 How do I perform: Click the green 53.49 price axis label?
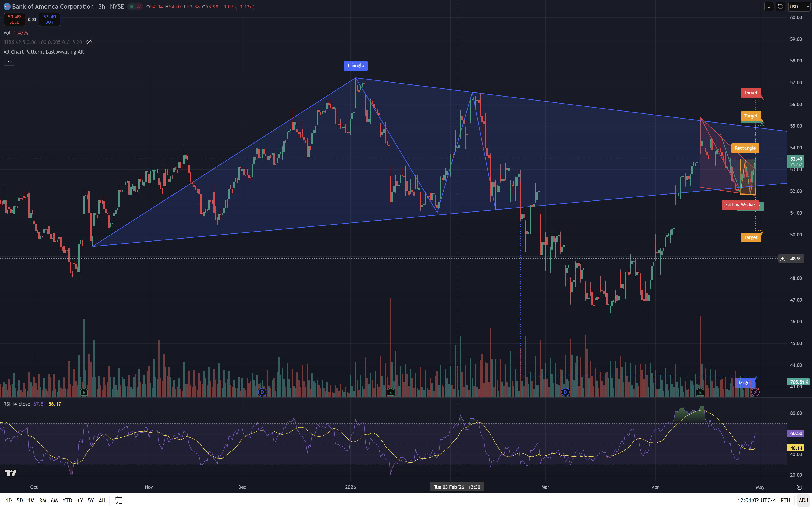pyautogui.click(x=795, y=162)
